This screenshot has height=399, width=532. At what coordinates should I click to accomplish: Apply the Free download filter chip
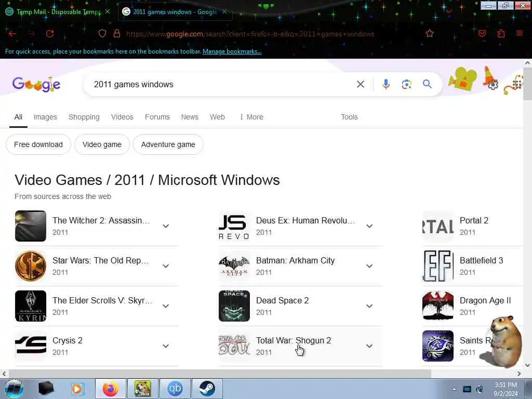coord(38,144)
